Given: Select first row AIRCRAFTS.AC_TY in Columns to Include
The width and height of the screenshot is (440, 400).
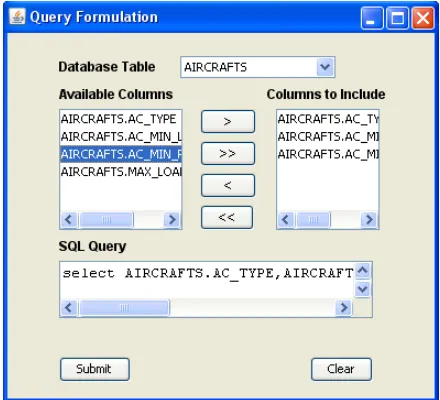Looking at the screenshot, I should pyautogui.click(x=328, y=119).
